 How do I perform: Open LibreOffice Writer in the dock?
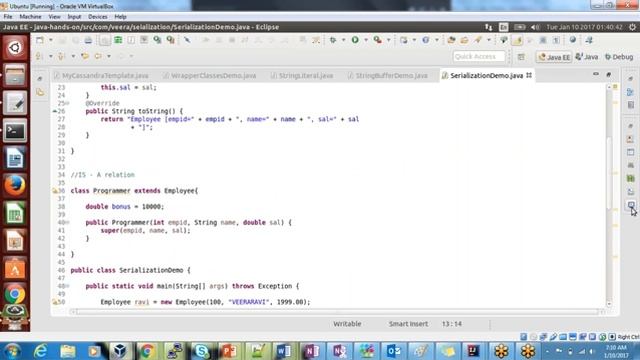pyautogui.click(x=15, y=158)
